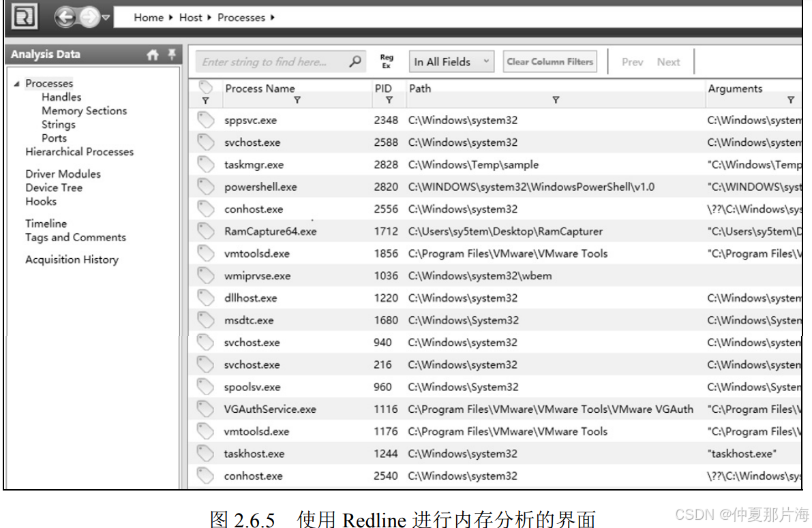Tag the vmtoolsd.exe PID 1856 row

(x=206, y=253)
